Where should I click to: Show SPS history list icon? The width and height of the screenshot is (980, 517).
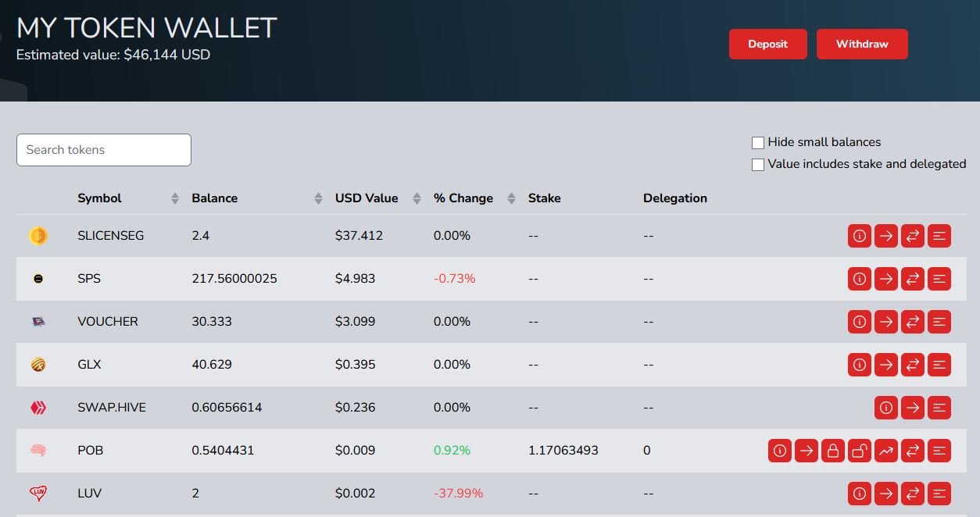[939, 279]
